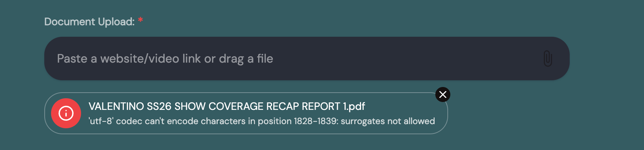Click the 'Paste a website/video link' placeholder

point(165,58)
